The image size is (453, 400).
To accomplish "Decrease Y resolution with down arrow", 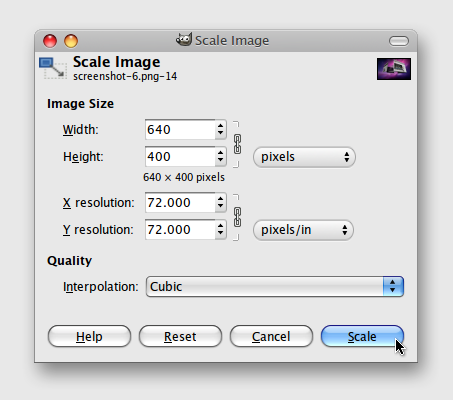I will (x=220, y=233).
